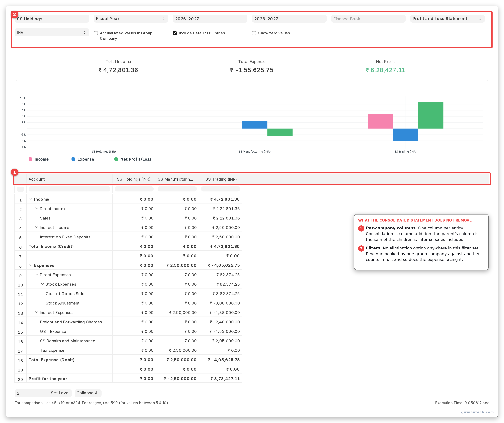
Task: Click the SS Holdings column filter box
Action: click(134, 189)
